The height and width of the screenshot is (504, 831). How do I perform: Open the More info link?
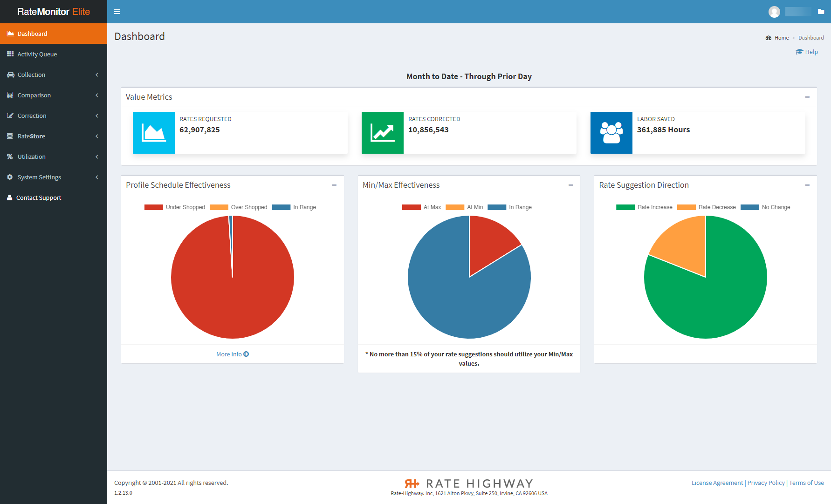point(232,354)
